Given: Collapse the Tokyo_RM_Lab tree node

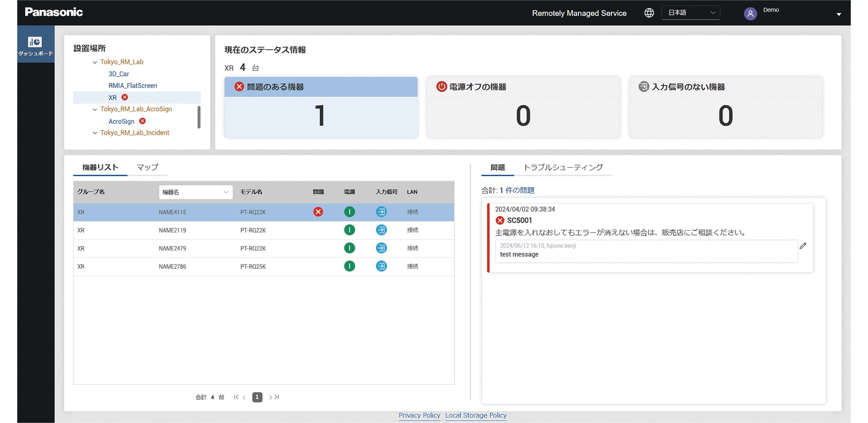Looking at the screenshot, I should click(95, 63).
